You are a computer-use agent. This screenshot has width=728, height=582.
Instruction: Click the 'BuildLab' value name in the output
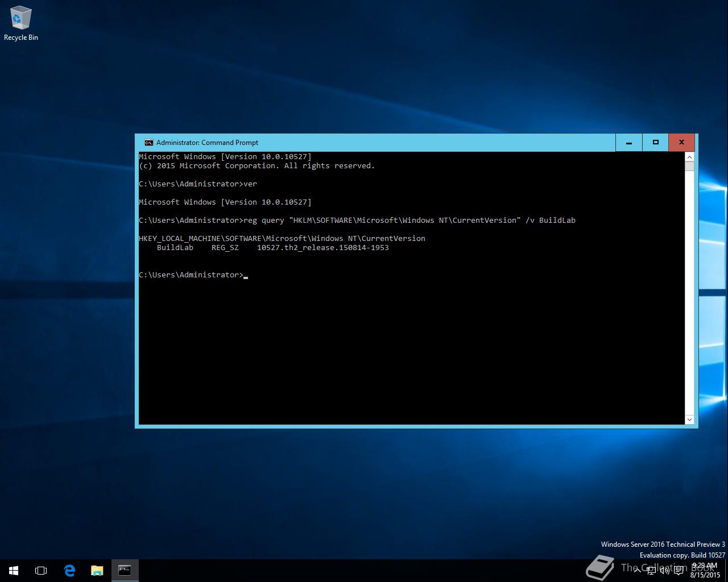click(x=175, y=248)
